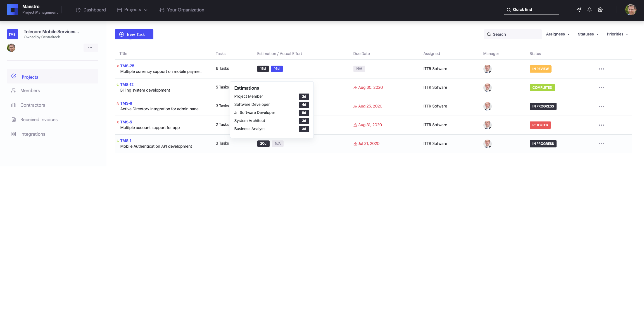
Task: Expand the Projects menu in top navigation
Action: [x=132, y=10]
